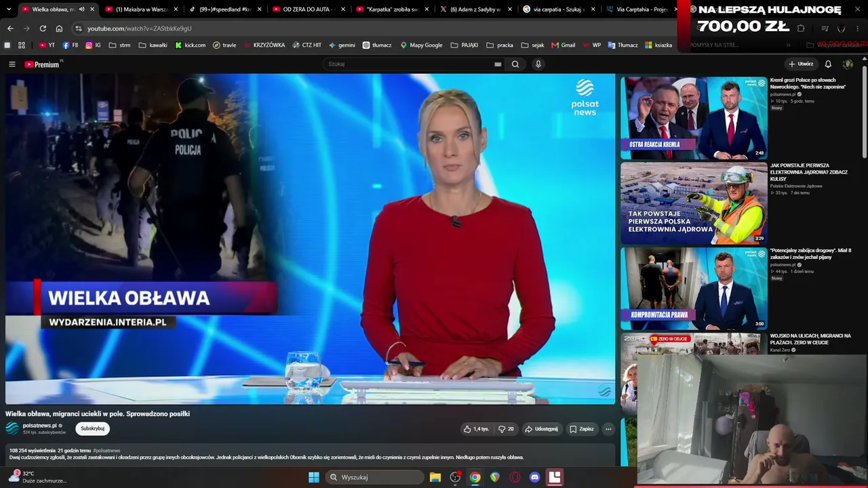The image size is (868, 488).
Task: Expand the kawałki bookmarks folder
Action: pyautogui.click(x=153, y=45)
